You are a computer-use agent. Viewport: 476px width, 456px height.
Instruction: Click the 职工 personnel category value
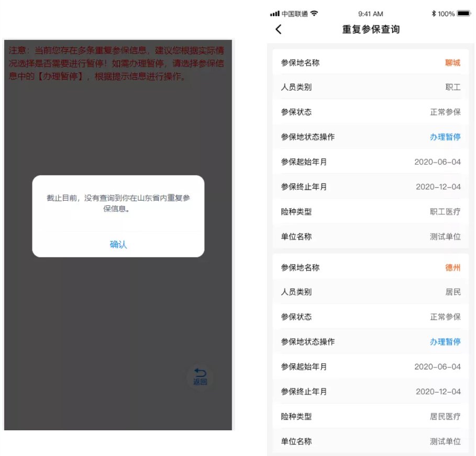point(452,87)
